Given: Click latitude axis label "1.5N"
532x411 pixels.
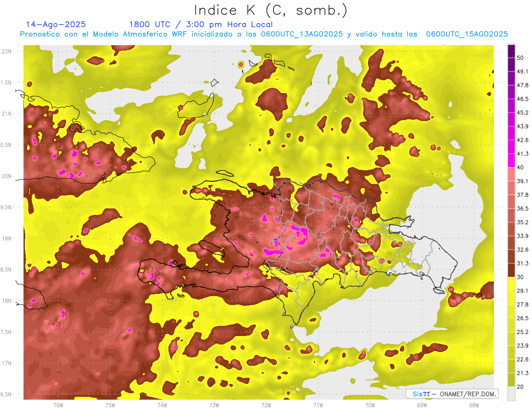Looking at the screenshot, I should point(7,82).
